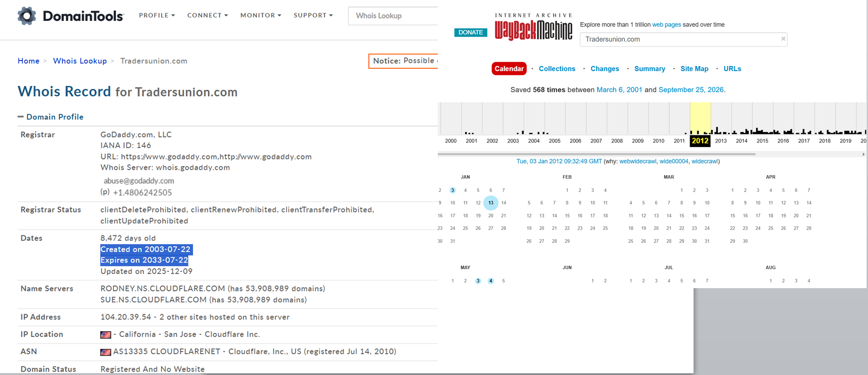This screenshot has width=868, height=375.
Task: Click the US flag beside IP Location
Action: [x=106, y=335]
